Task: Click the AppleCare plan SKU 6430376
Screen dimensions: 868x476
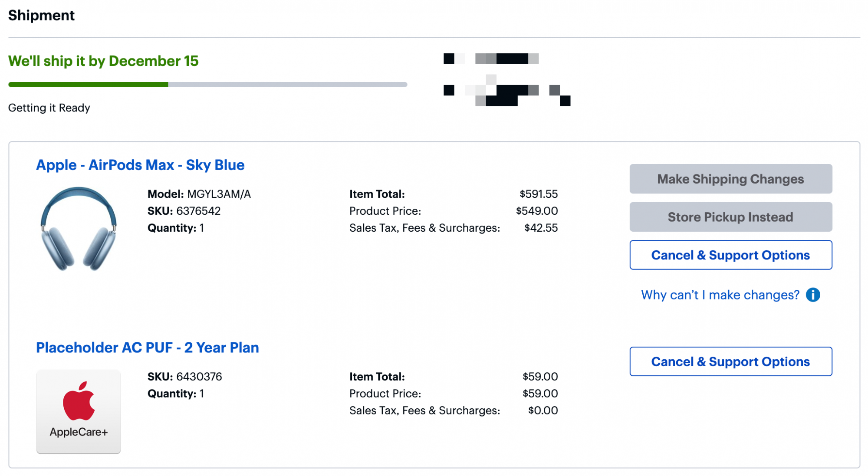Action: (199, 377)
